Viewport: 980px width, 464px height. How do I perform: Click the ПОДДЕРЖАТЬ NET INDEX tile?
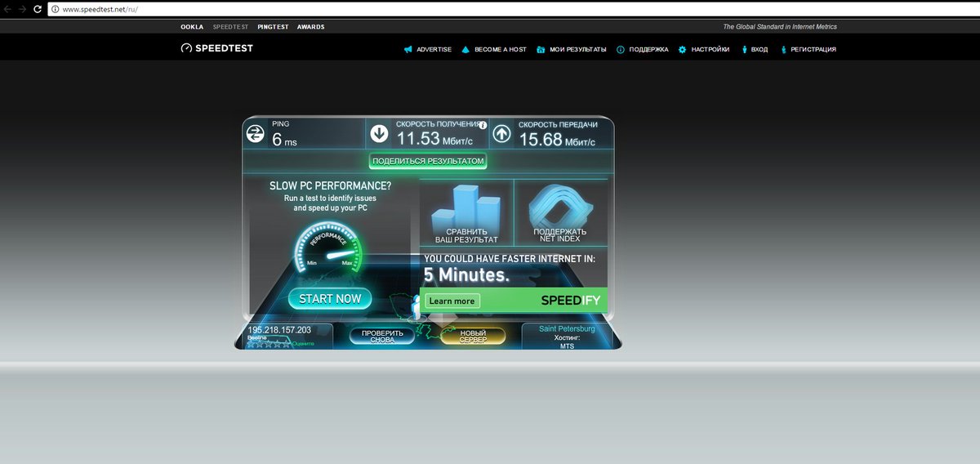tap(559, 212)
